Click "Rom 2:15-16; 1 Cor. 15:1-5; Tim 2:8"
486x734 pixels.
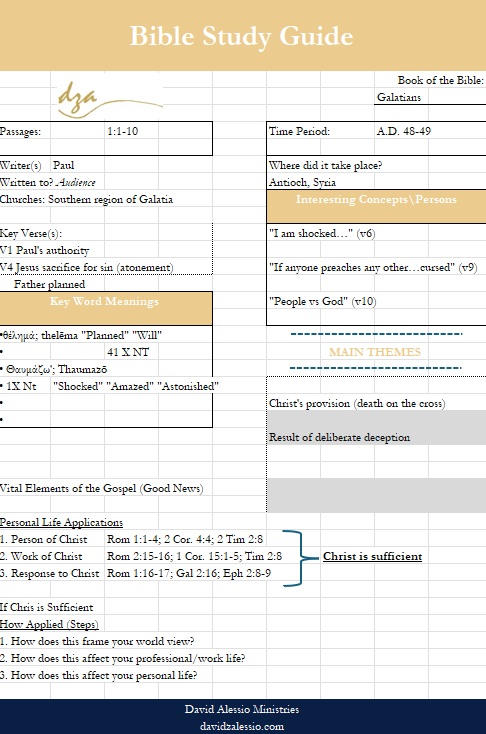(194, 556)
